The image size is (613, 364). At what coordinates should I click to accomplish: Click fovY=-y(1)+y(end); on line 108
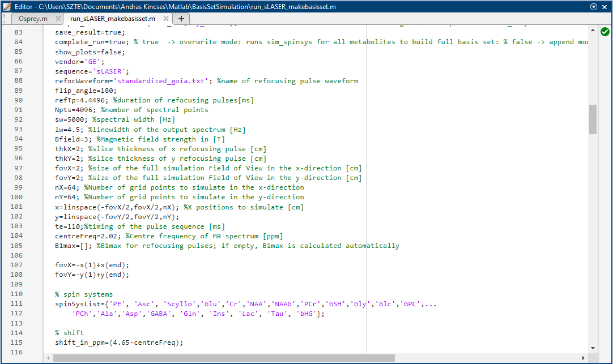click(x=92, y=275)
